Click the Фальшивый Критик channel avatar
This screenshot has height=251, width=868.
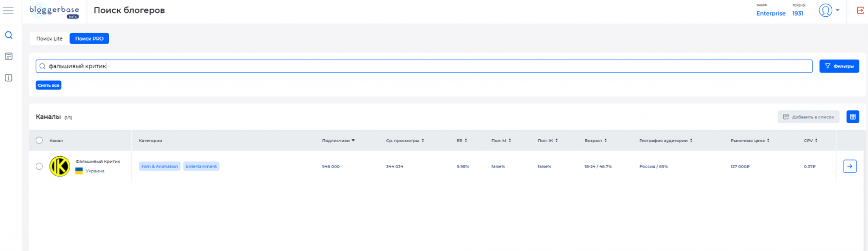pyautogui.click(x=60, y=166)
